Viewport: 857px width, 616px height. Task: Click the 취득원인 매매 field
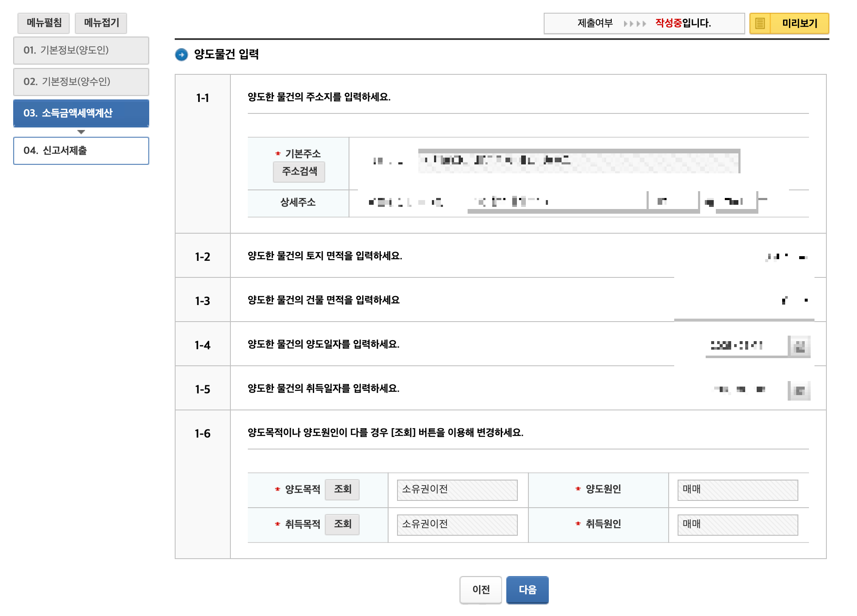(738, 525)
